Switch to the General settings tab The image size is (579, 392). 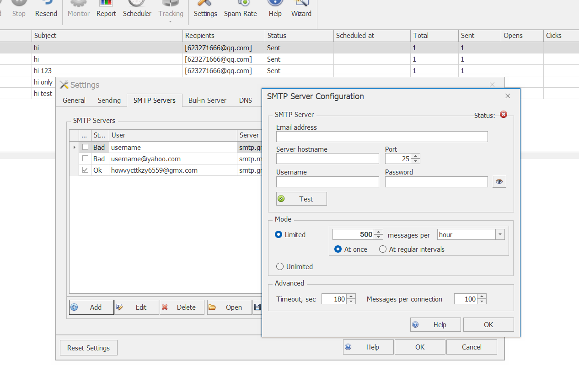point(74,101)
